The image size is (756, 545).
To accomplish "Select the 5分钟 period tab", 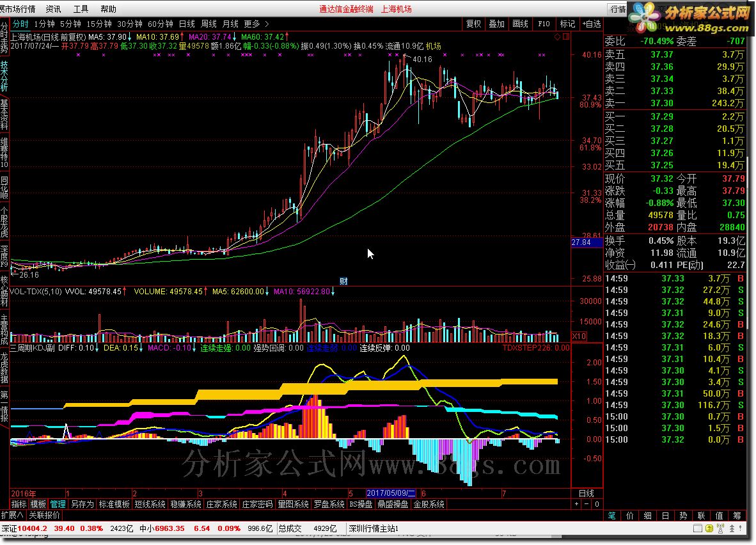I will pos(70,24).
